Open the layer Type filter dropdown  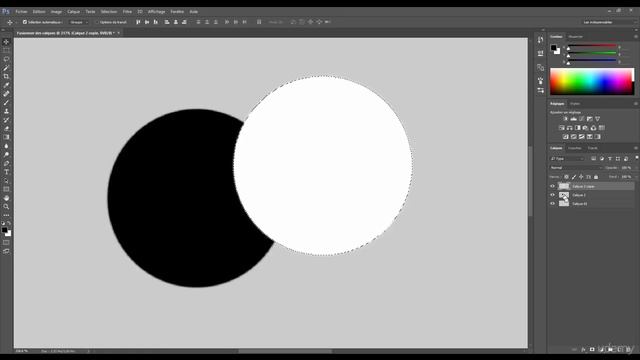pos(567,159)
